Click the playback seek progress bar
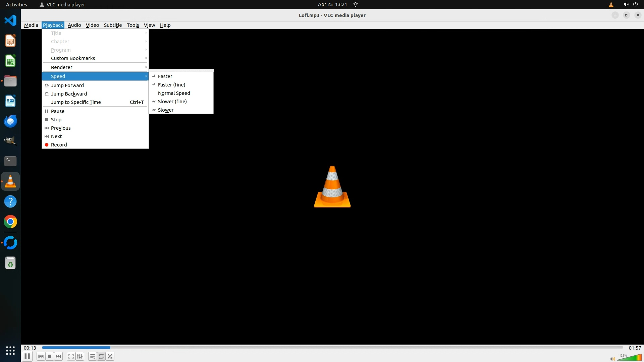 point(332,348)
